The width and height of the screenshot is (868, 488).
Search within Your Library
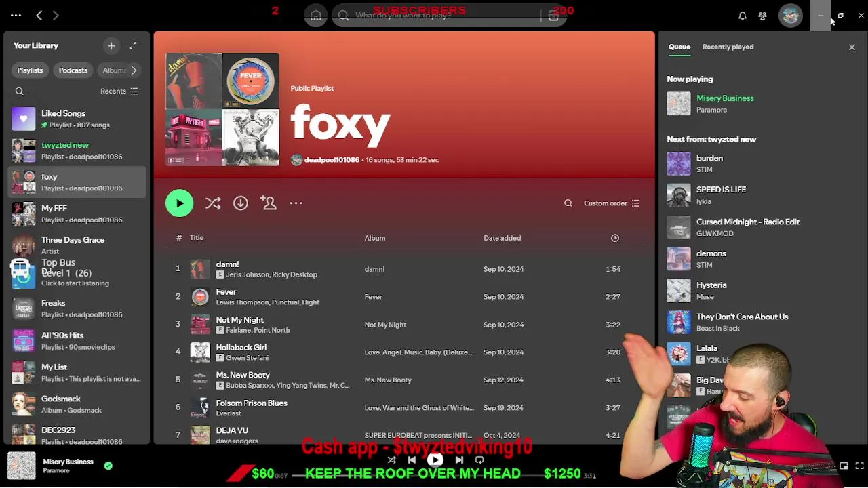pos(20,91)
